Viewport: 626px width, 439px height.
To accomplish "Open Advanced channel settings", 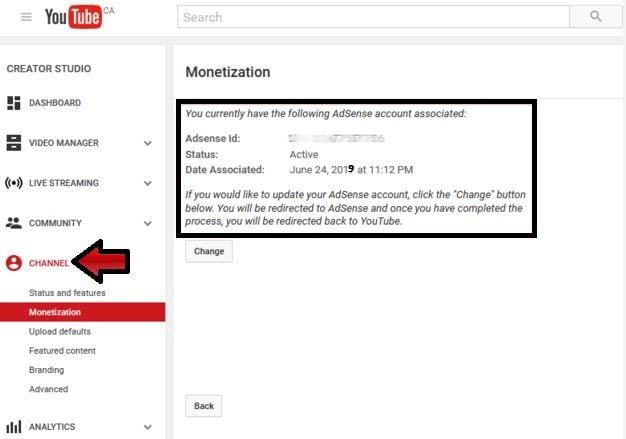I will tap(48, 389).
